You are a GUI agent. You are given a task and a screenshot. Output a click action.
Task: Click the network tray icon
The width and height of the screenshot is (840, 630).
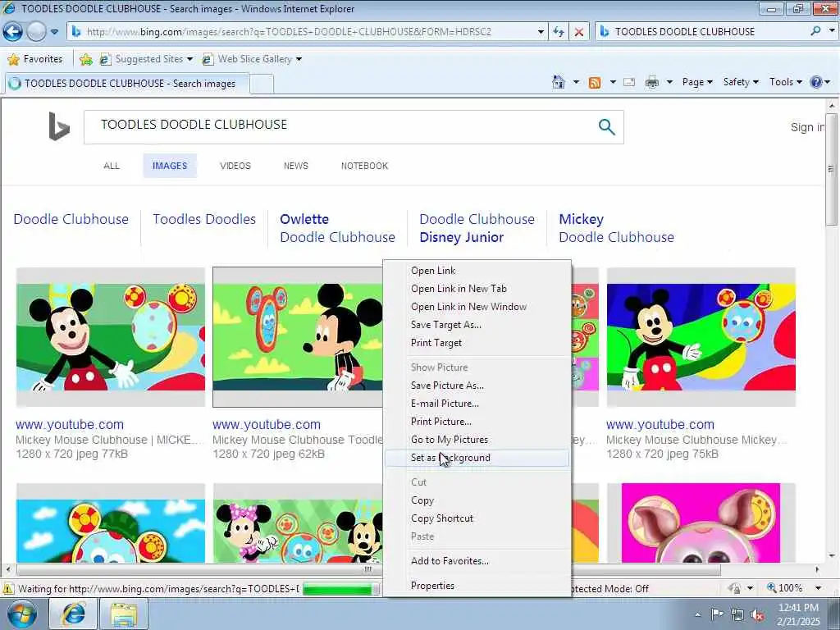737,614
